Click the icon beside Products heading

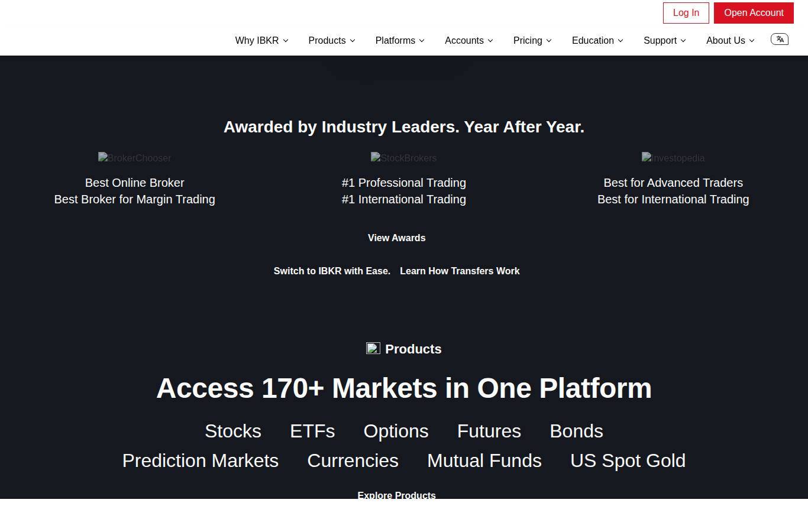(373, 348)
